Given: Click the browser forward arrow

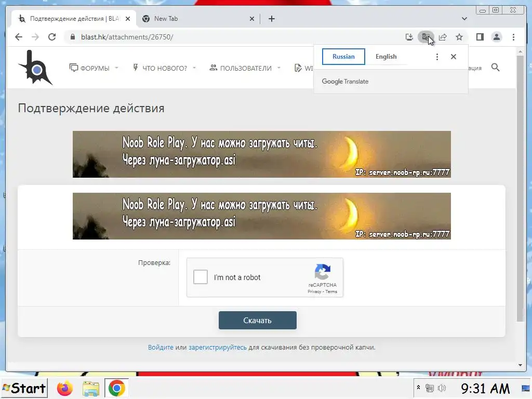Looking at the screenshot, I should [35, 37].
